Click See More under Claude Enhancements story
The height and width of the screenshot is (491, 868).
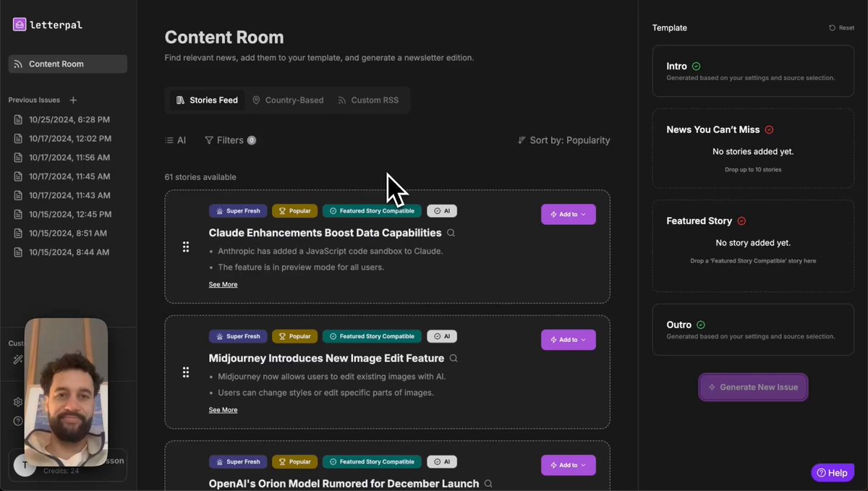tap(223, 284)
